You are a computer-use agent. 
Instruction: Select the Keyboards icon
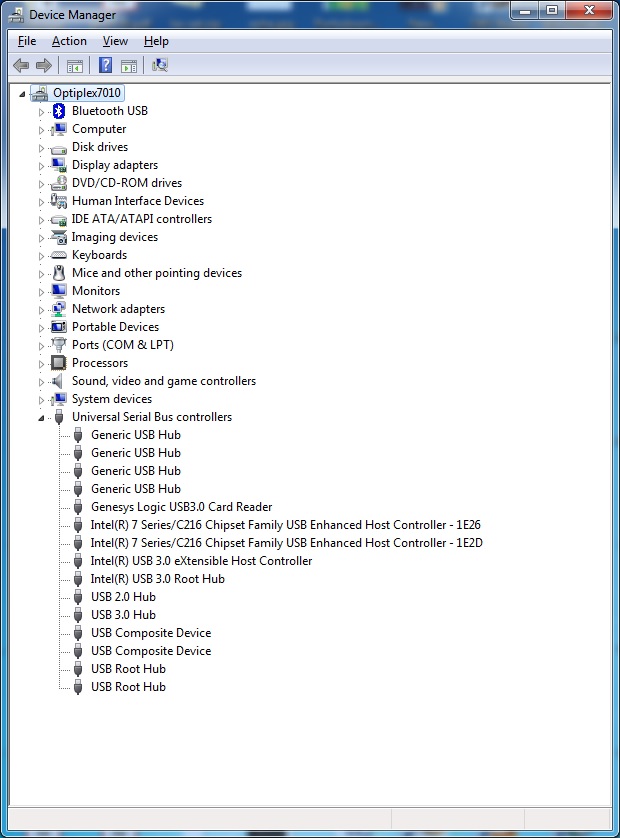[59, 255]
